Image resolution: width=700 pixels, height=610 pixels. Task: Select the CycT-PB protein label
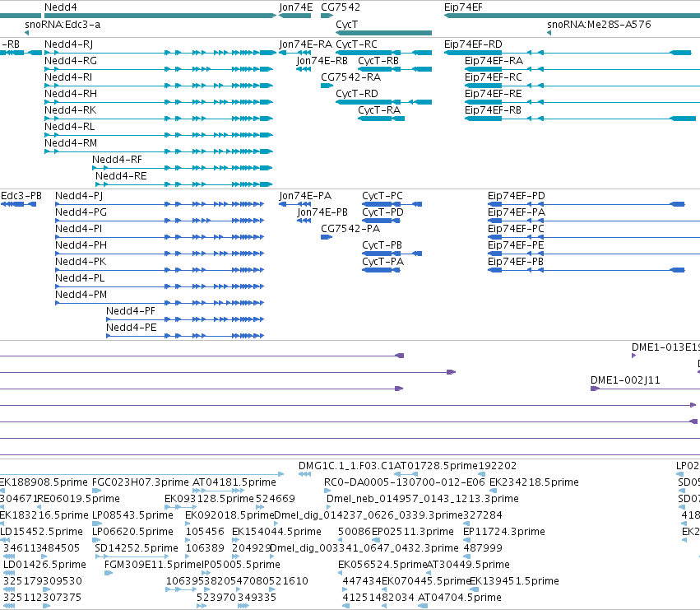click(382, 245)
